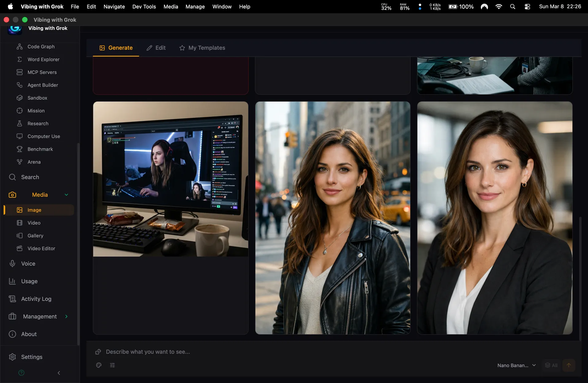The image size is (588, 383).
Task: Open the Computer Use tool
Action: click(x=20, y=136)
